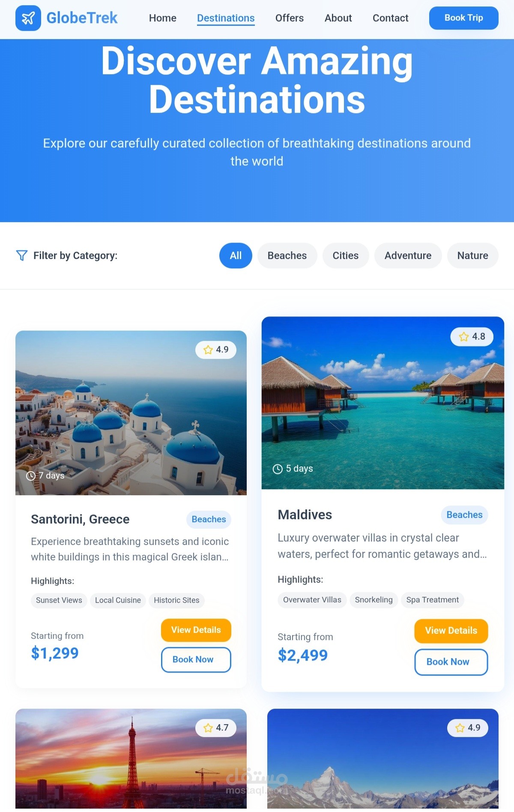Filter destinations by Nature
Viewport: 514px width, 812px height.
point(472,256)
